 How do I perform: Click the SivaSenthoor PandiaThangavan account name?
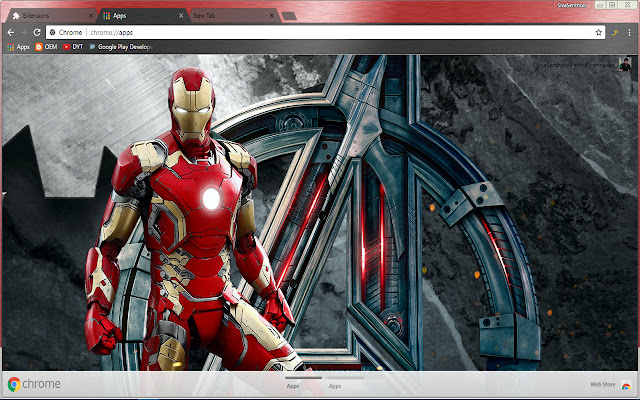pos(575,65)
